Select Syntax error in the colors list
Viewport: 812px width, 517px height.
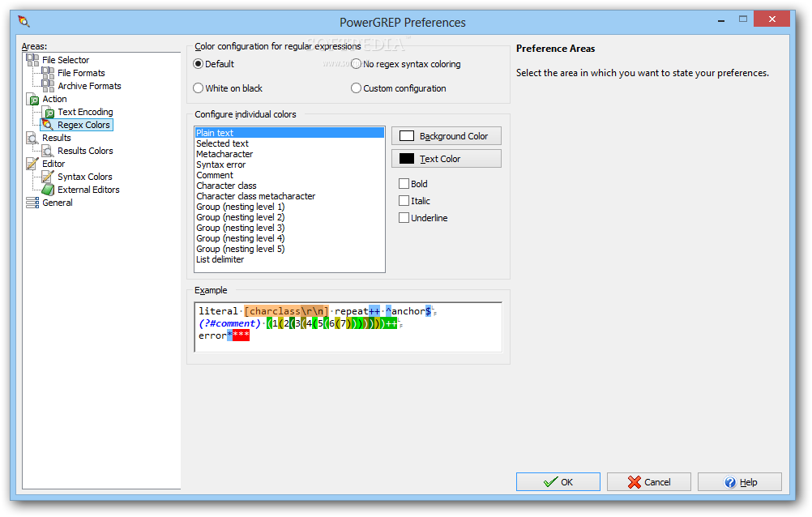coord(289,164)
